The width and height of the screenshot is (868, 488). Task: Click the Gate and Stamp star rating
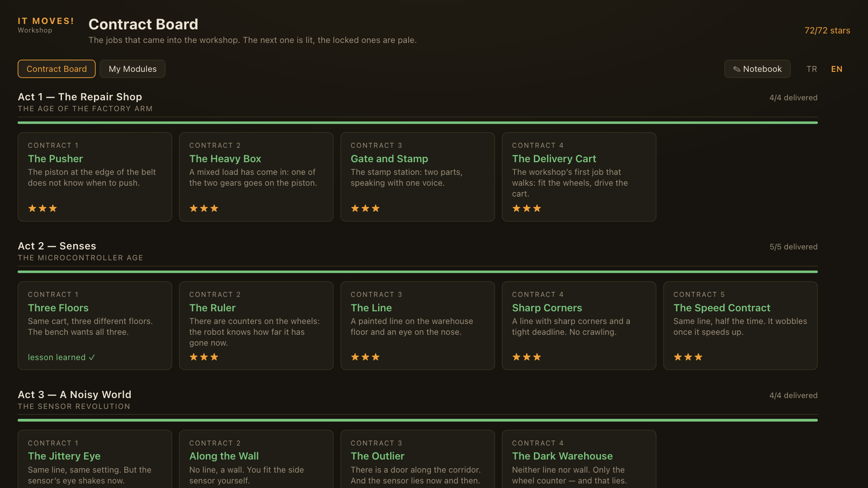[365, 208]
